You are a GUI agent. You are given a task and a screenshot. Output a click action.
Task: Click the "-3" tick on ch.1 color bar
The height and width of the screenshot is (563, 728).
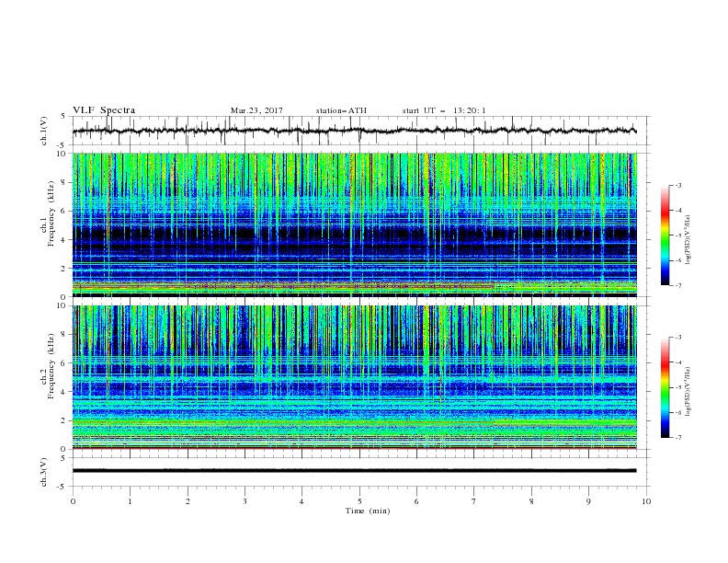pos(678,185)
